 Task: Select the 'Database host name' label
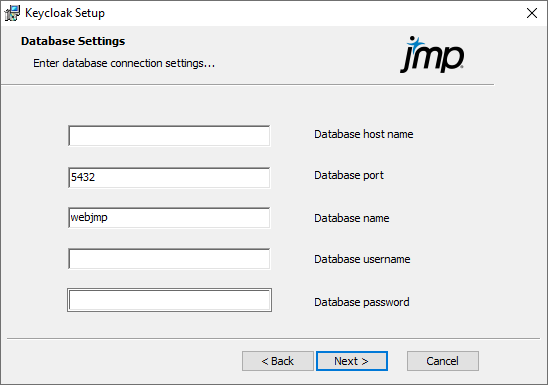pyautogui.click(x=363, y=134)
